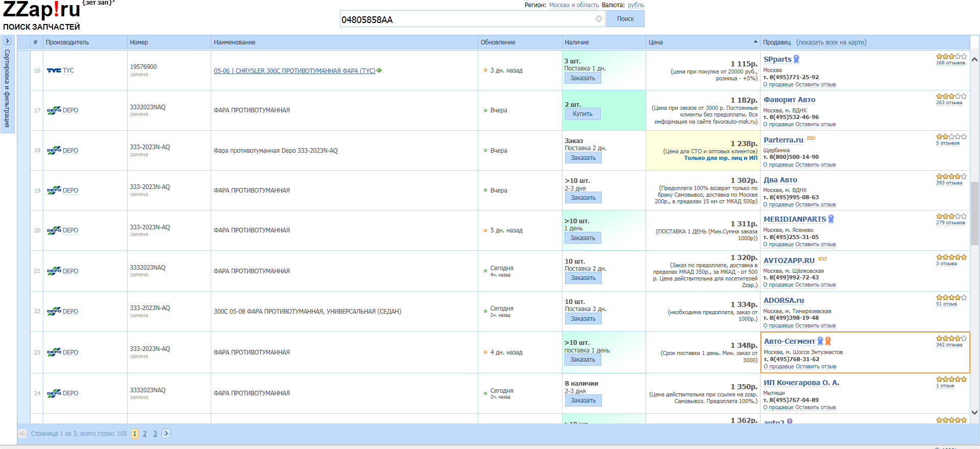Image resolution: width=980 pixels, height=449 pixels.
Task: Click Заказать for the Parterra.ru offer
Action: pos(583,158)
